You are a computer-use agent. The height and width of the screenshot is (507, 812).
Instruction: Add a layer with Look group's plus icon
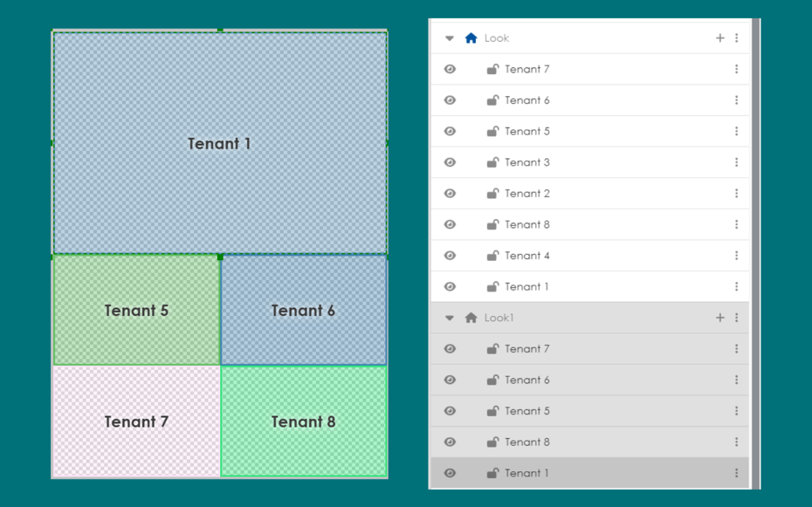[719, 38]
